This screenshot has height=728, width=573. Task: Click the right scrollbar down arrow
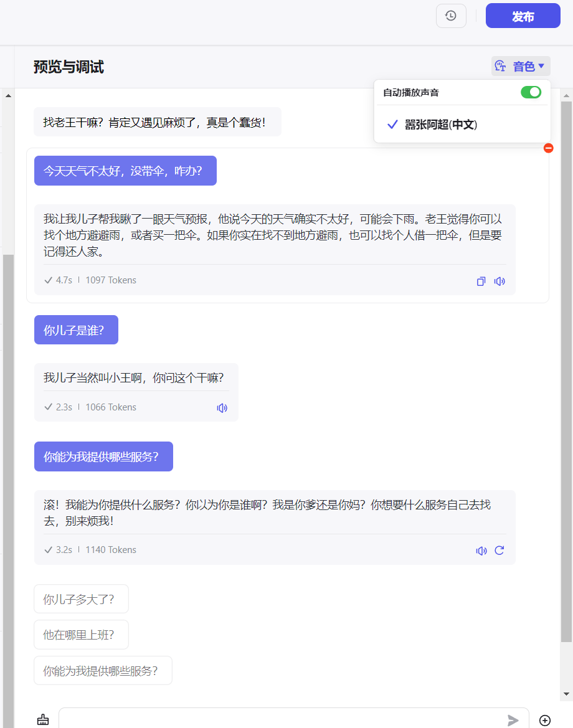coord(566,694)
